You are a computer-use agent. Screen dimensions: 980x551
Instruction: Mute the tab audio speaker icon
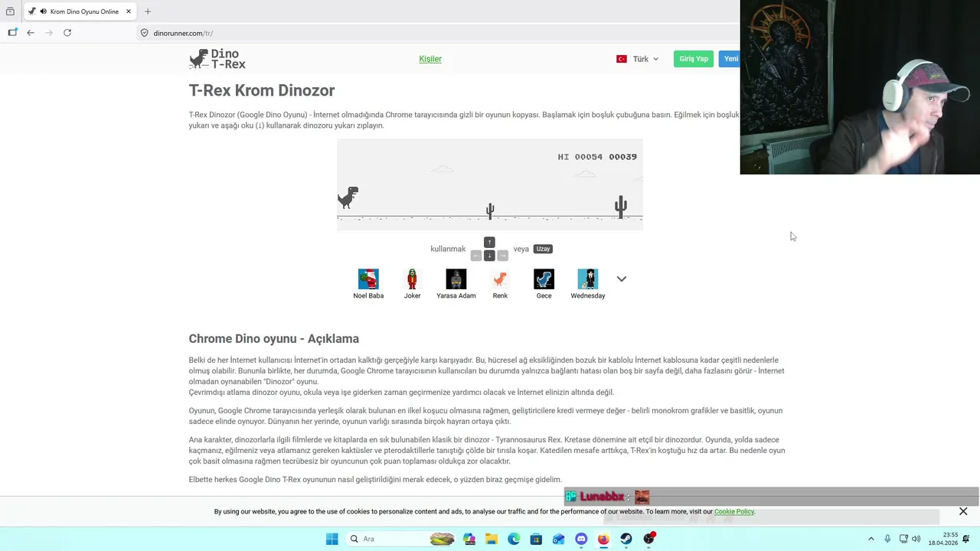(x=43, y=11)
